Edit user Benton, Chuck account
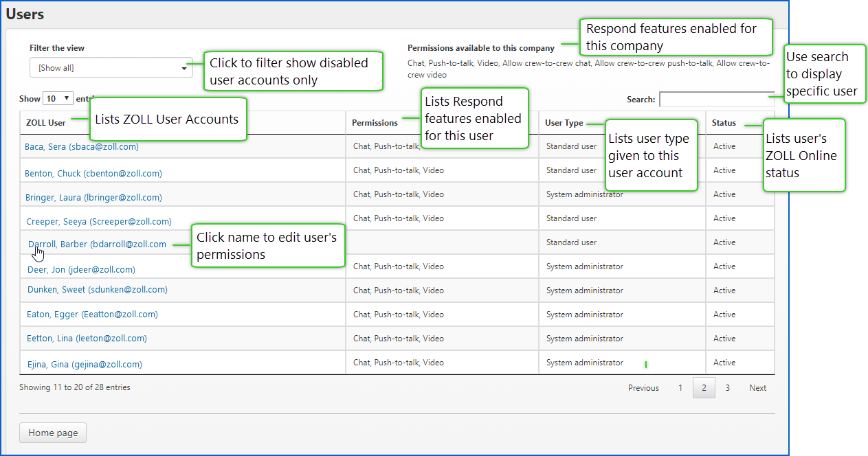This screenshot has height=456, width=868. 93,174
